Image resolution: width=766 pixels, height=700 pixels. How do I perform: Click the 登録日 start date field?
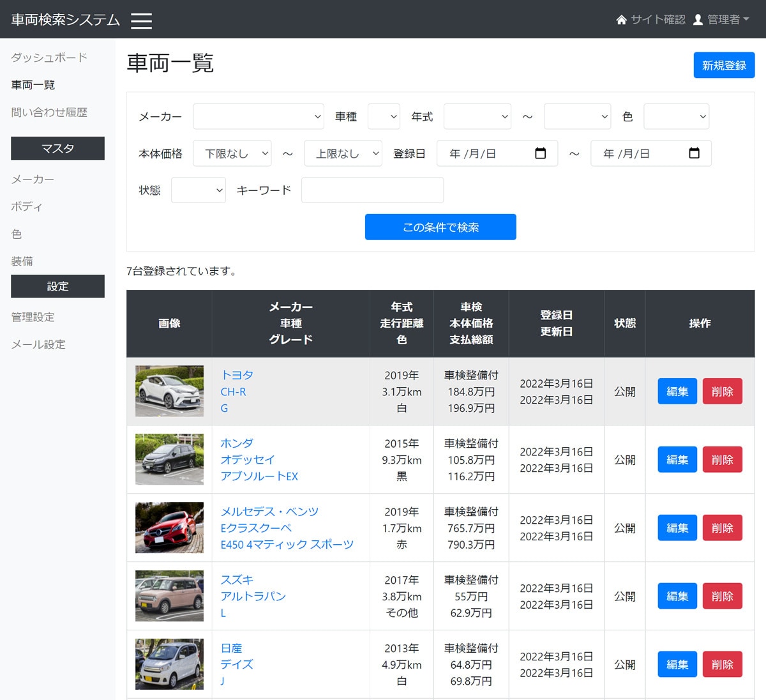pyautogui.click(x=497, y=153)
